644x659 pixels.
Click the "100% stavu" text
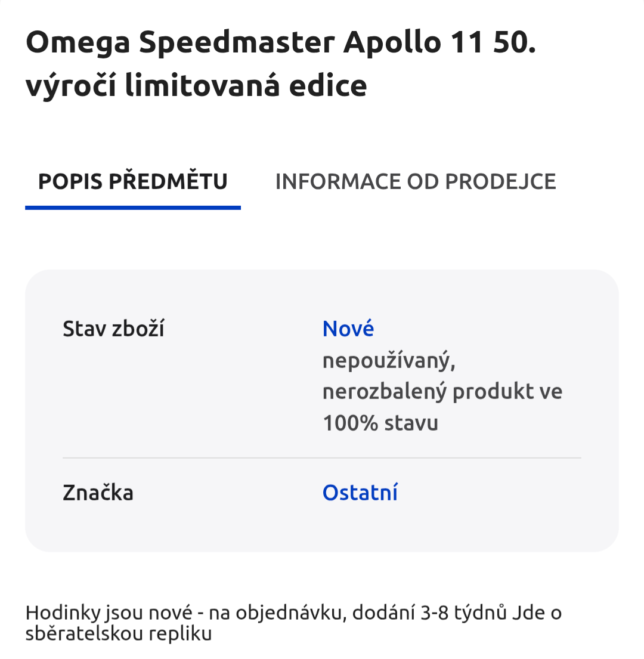(x=380, y=423)
